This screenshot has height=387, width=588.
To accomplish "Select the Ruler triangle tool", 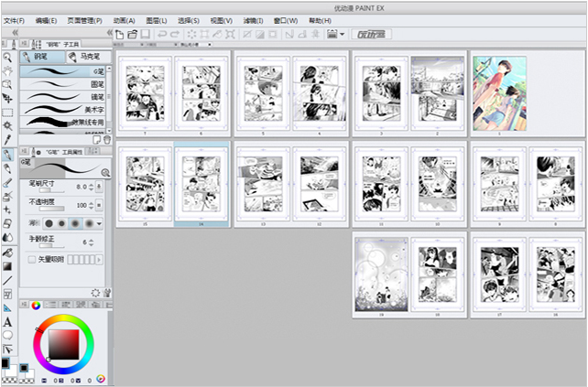I will pos(7,308).
